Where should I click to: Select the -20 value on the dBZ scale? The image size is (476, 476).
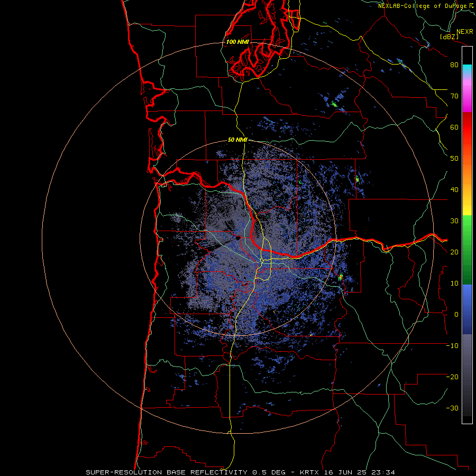452,377
